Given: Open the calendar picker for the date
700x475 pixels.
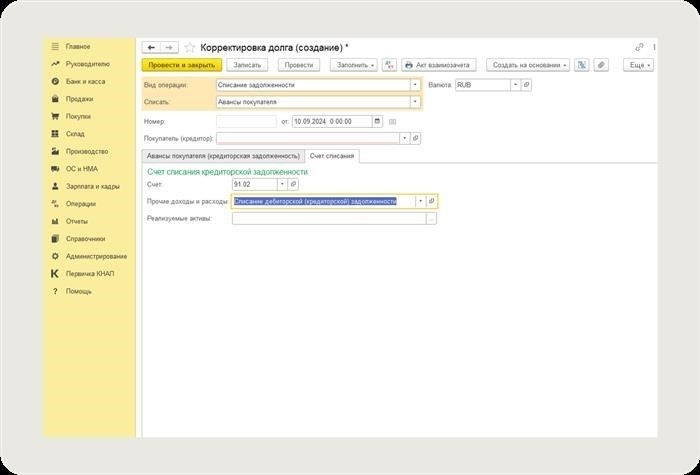Looking at the screenshot, I should click(377, 121).
